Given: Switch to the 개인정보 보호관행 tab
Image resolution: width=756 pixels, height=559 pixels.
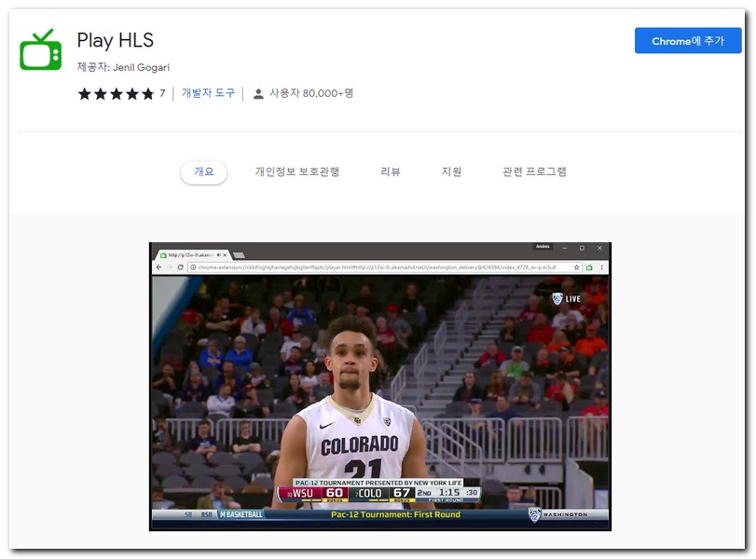Looking at the screenshot, I should tap(297, 172).
